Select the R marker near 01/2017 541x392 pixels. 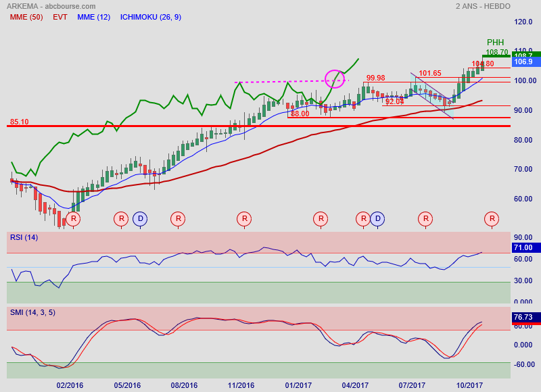(321, 219)
